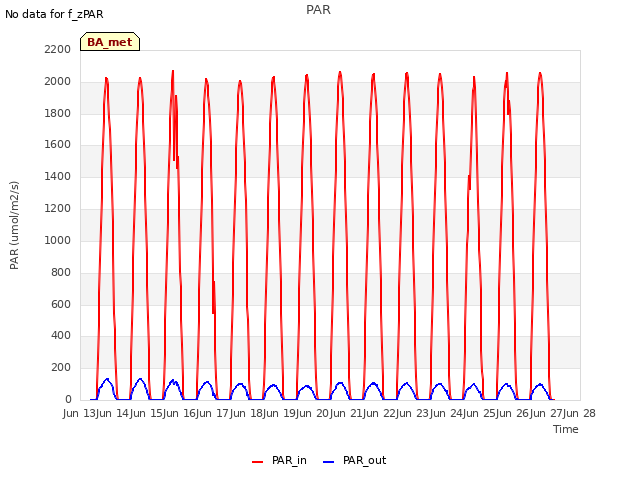Viewport: 640px width, 480px height.
Task: Click the PAR chart title
Action: pos(318,10)
